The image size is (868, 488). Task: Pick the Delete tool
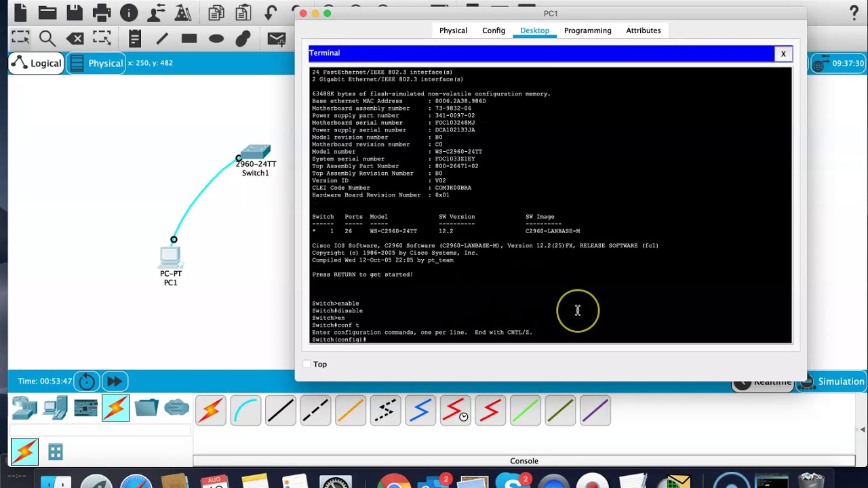[75, 39]
